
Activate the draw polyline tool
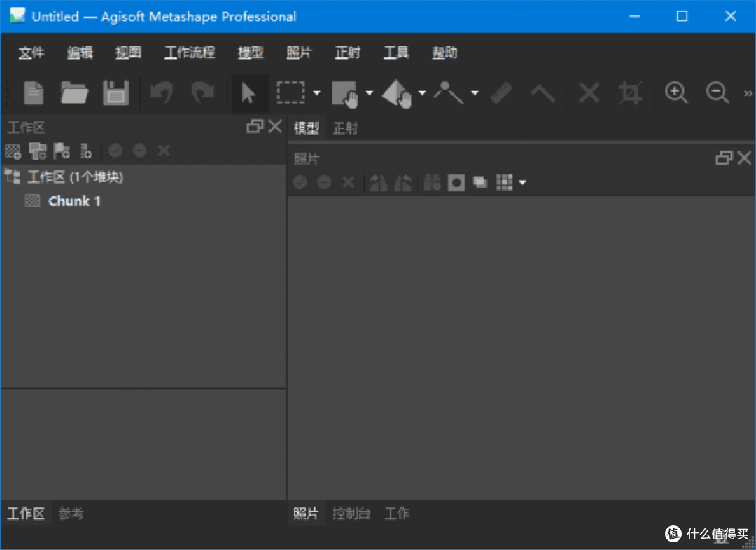click(449, 92)
